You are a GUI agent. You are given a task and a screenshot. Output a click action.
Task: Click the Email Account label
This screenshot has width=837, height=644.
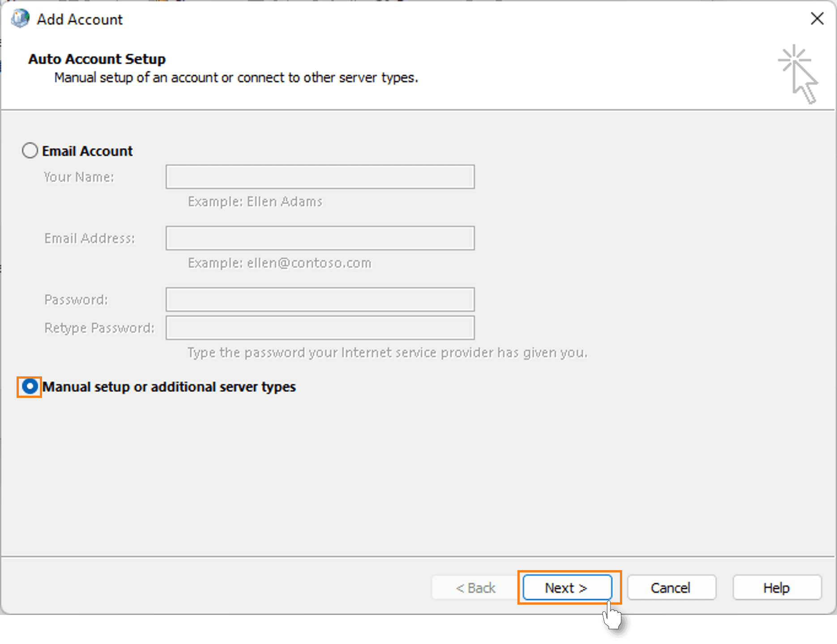[x=87, y=151]
